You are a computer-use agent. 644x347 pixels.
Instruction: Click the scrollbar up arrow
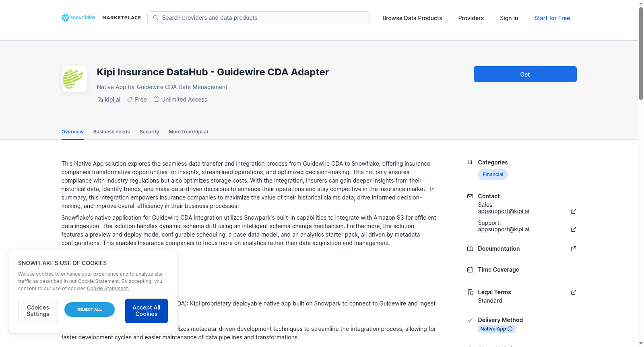coord(641,3)
